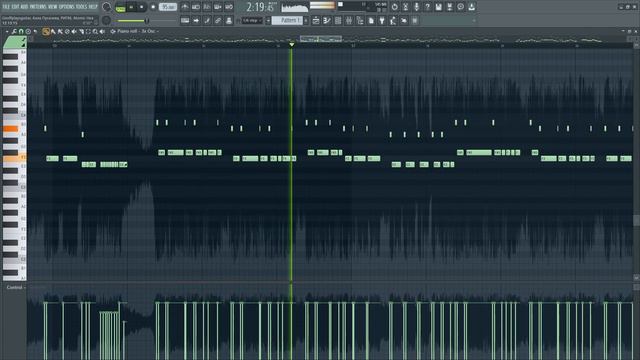
Task: Click plus button right of Pattern 1
Action: 306,20
